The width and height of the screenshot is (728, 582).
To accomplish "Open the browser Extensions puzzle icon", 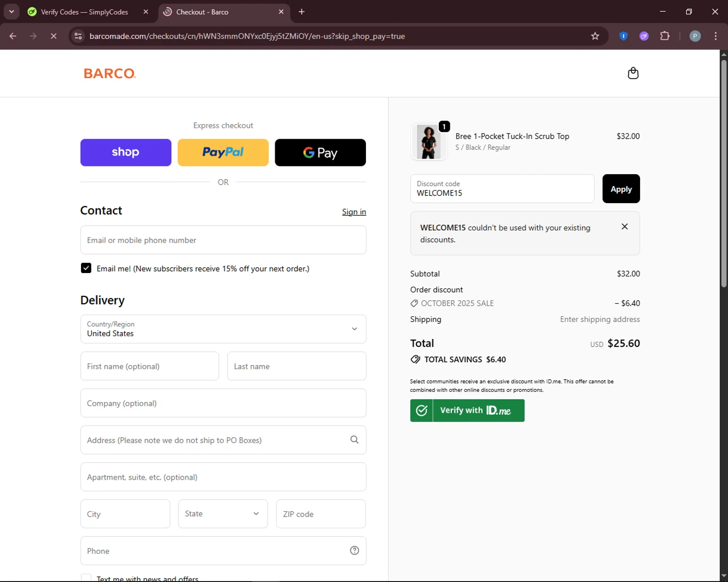I will (665, 36).
